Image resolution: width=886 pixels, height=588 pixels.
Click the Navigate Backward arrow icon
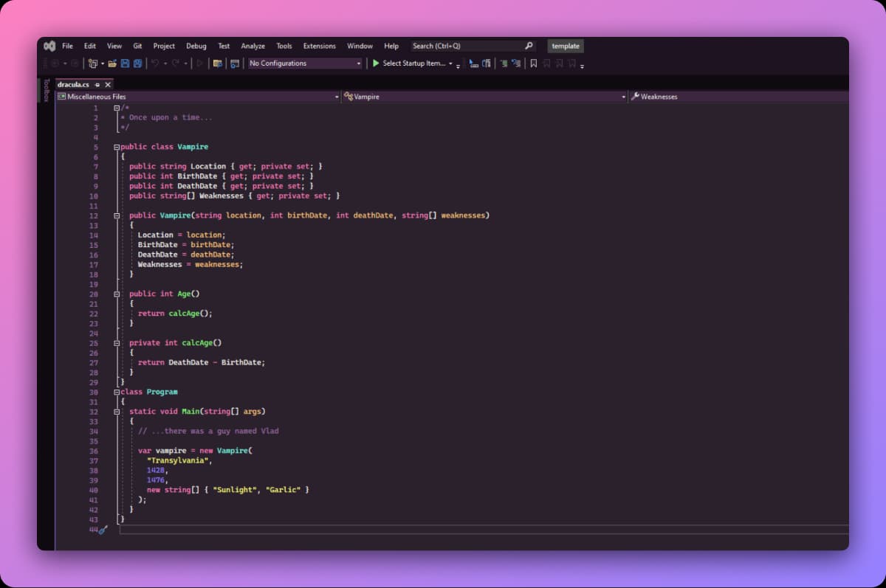pyautogui.click(x=54, y=63)
